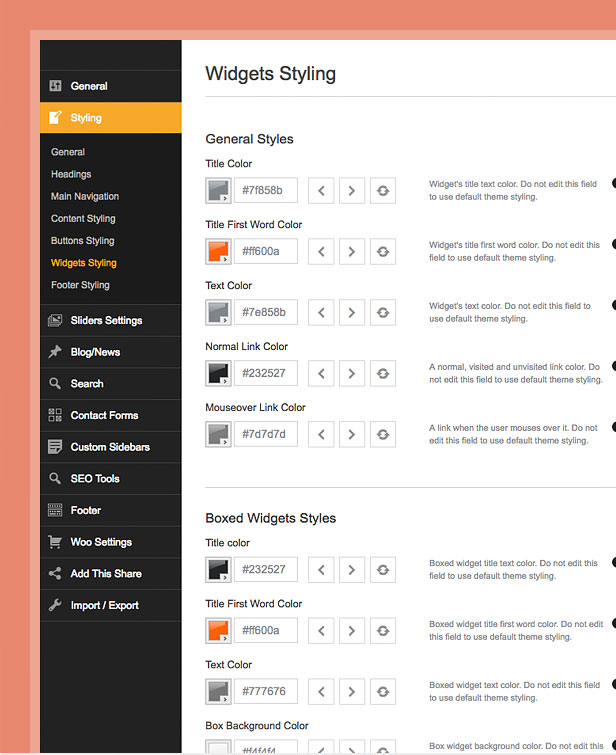Reset the Normal Link Color value
Screen dimensions: 616x755
click(381, 373)
